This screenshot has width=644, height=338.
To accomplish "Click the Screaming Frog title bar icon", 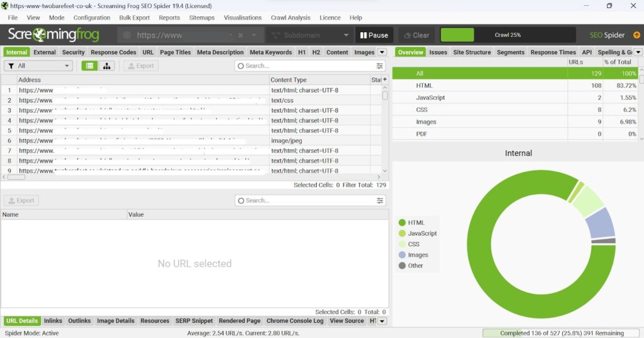I will coord(4,6).
